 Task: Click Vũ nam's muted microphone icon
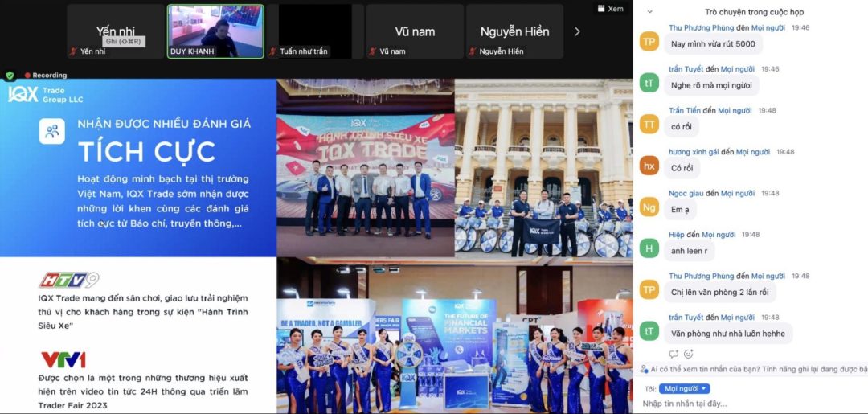(374, 51)
